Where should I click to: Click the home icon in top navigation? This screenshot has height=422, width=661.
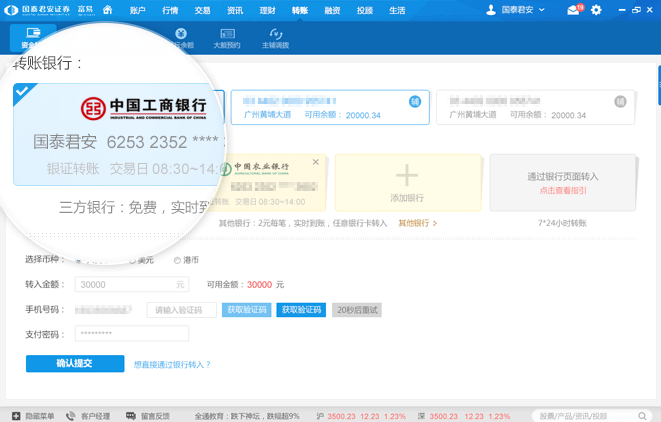107,10
